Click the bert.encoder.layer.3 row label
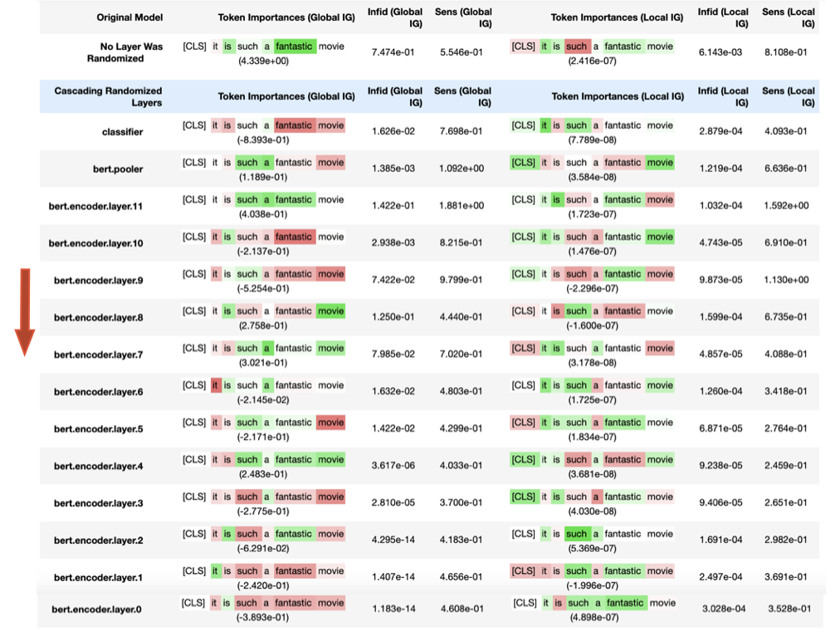Viewport: 840px width, 641px height. [x=99, y=503]
